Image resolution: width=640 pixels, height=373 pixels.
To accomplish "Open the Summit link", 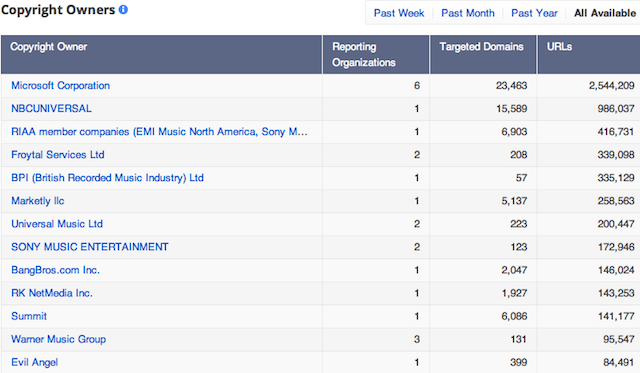I will tap(29, 316).
